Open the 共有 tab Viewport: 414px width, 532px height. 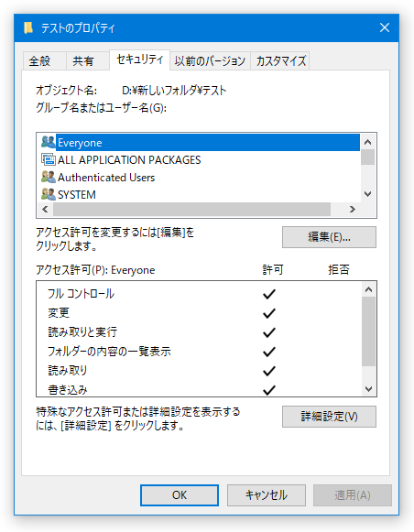pyautogui.click(x=83, y=61)
